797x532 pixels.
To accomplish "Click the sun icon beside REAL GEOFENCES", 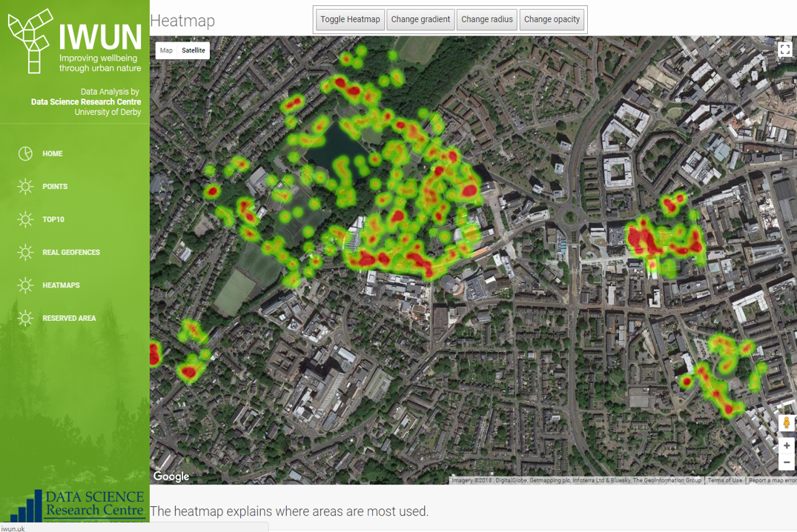I will pos(25,253).
